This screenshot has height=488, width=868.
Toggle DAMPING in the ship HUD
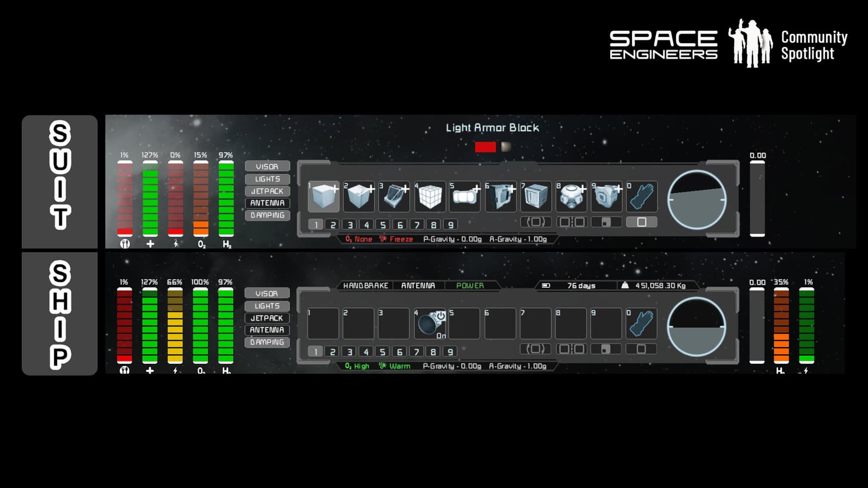coord(267,342)
